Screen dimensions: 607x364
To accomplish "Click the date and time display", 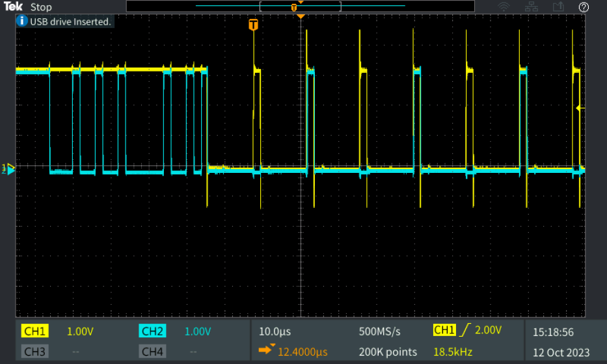I will (x=562, y=342).
